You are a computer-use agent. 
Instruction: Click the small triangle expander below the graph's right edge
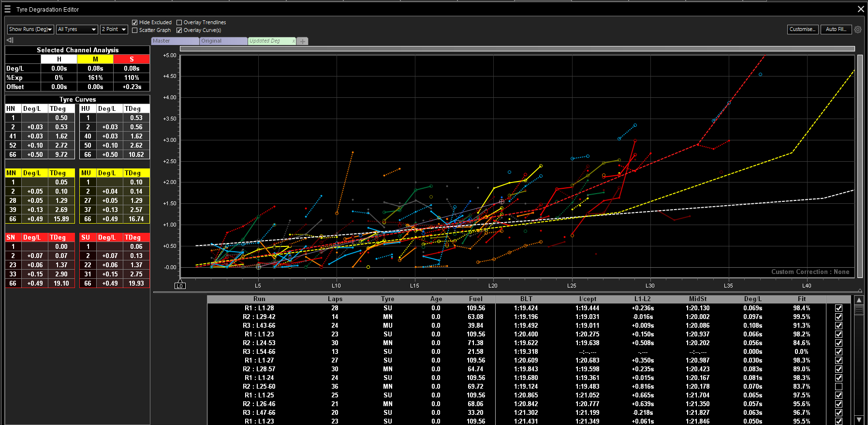[x=860, y=290]
